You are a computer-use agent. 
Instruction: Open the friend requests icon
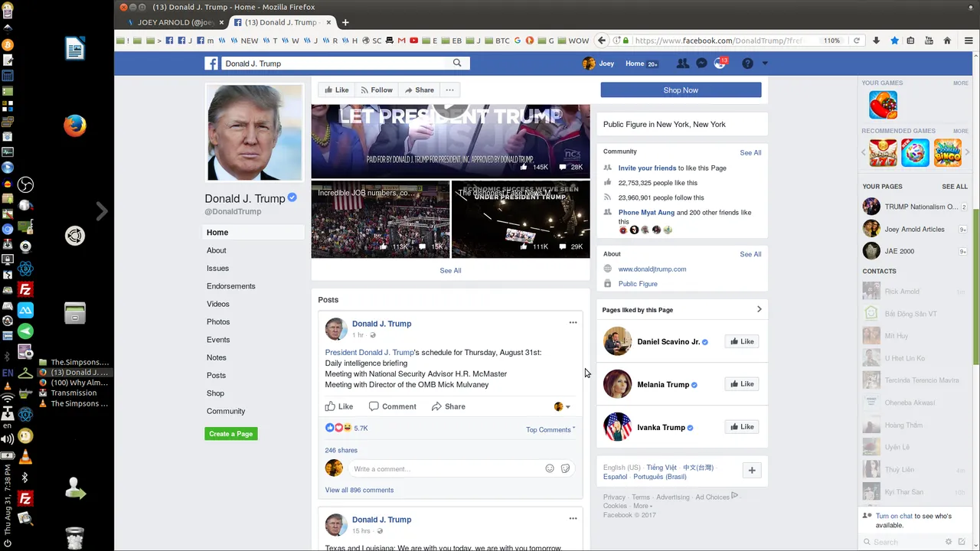682,64
